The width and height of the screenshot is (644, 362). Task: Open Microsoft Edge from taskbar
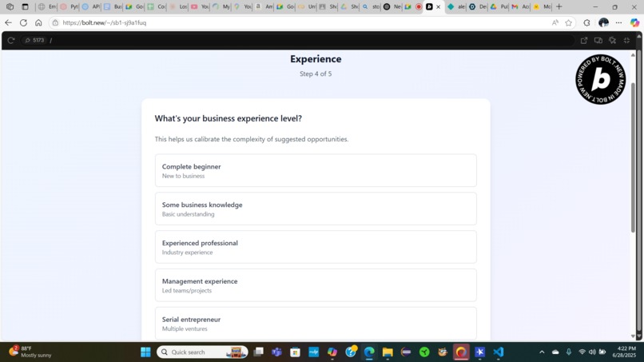pos(369,352)
